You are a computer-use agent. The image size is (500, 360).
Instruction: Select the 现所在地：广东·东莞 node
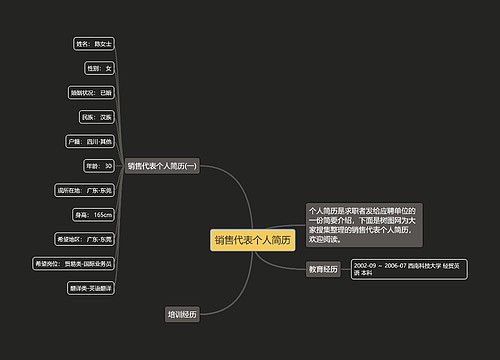pyautogui.click(x=85, y=190)
